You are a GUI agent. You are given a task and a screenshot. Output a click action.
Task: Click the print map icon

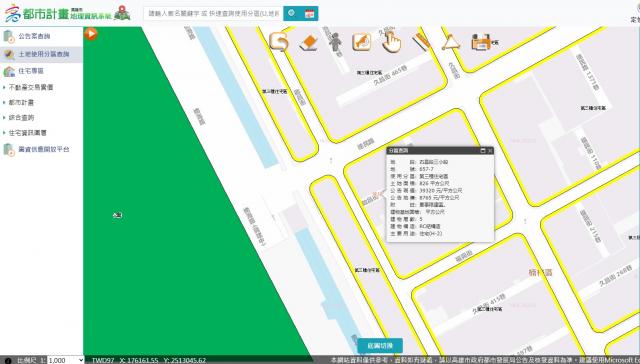[x=481, y=42]
